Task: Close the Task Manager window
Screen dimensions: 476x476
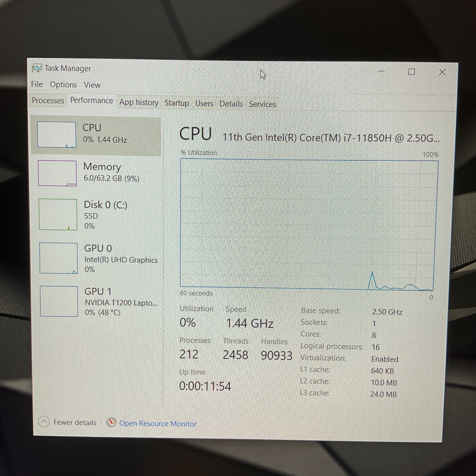Action: (x=442, y=72)
